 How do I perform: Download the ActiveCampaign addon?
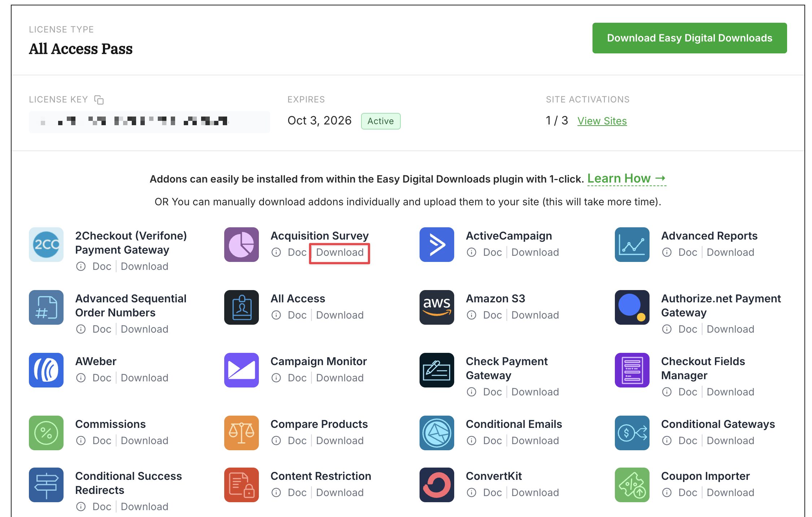click(x=535, y=252)
